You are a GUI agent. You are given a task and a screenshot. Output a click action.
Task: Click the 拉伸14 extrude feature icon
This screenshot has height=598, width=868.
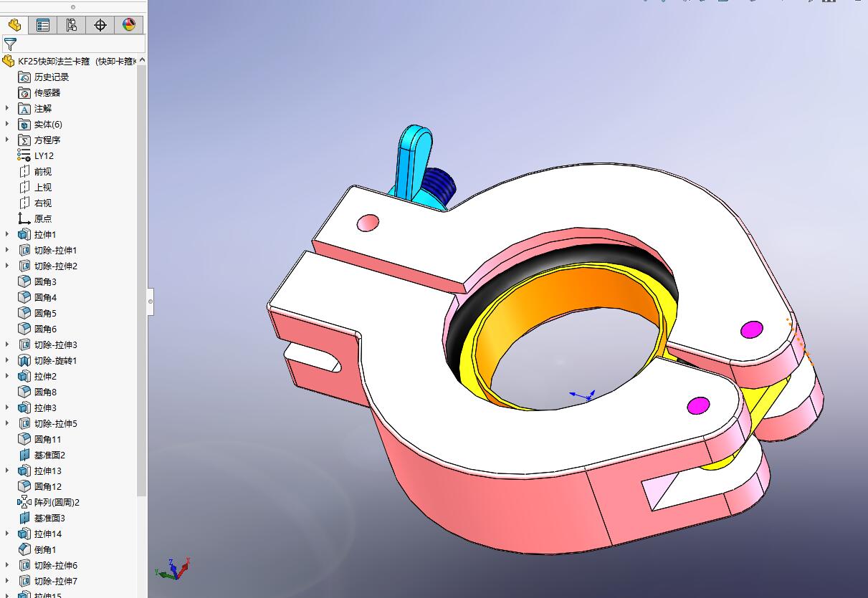[24, 534]
